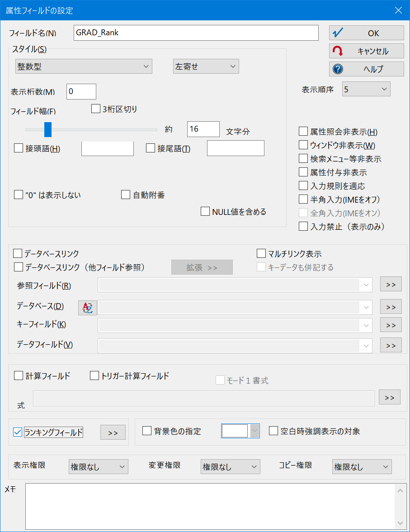Open the 変更権限 dropdown

tap(230, 466)
